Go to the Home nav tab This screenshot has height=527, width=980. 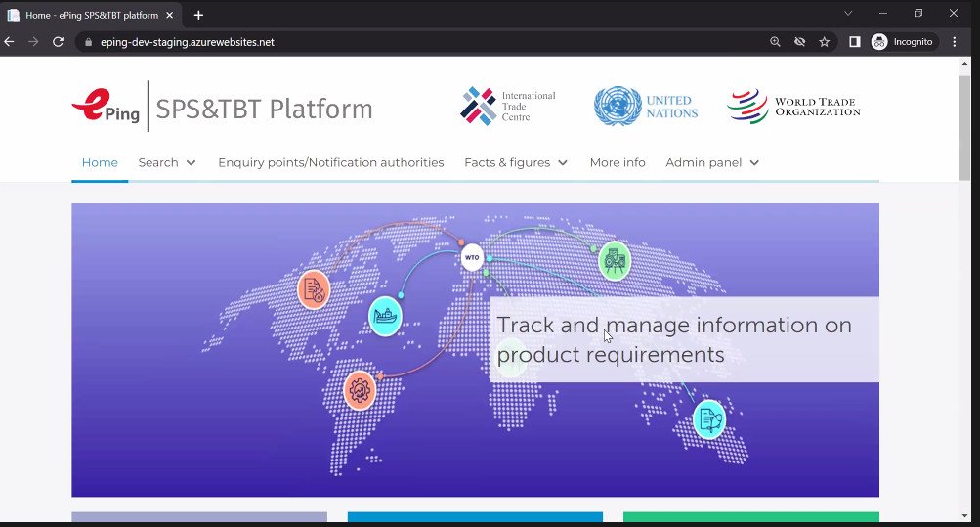click(x=100, y=162)
